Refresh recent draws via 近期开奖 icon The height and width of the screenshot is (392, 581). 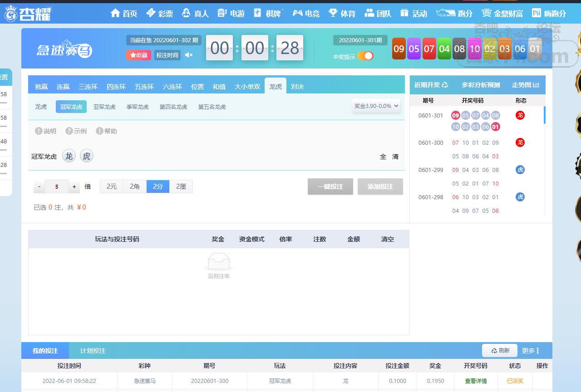tap(445, 85)
